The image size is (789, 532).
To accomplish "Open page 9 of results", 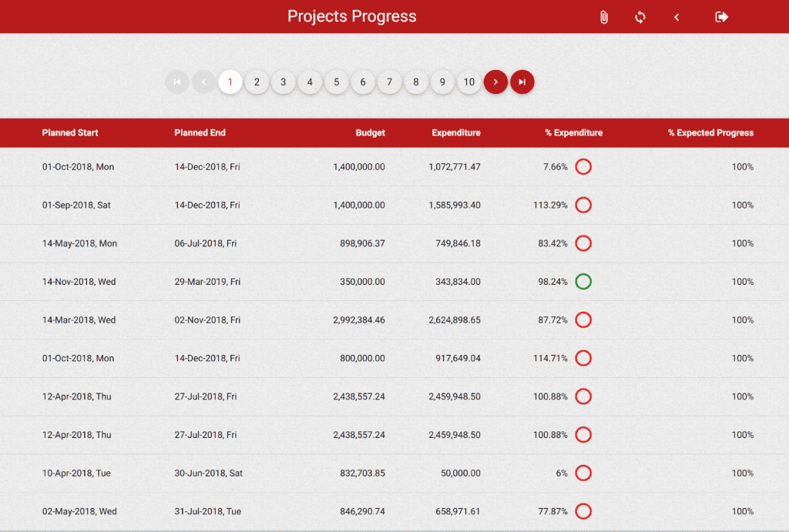I will 442,82.
